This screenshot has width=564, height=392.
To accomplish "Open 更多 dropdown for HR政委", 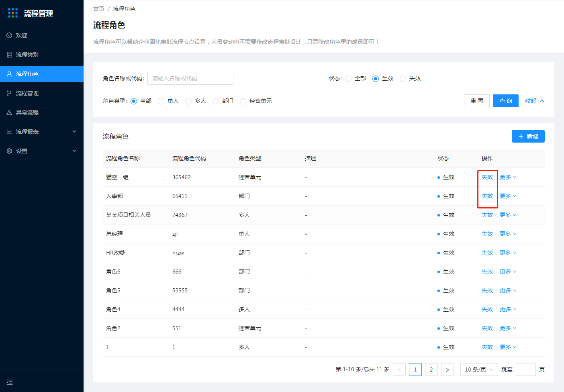I will (508, 253).
